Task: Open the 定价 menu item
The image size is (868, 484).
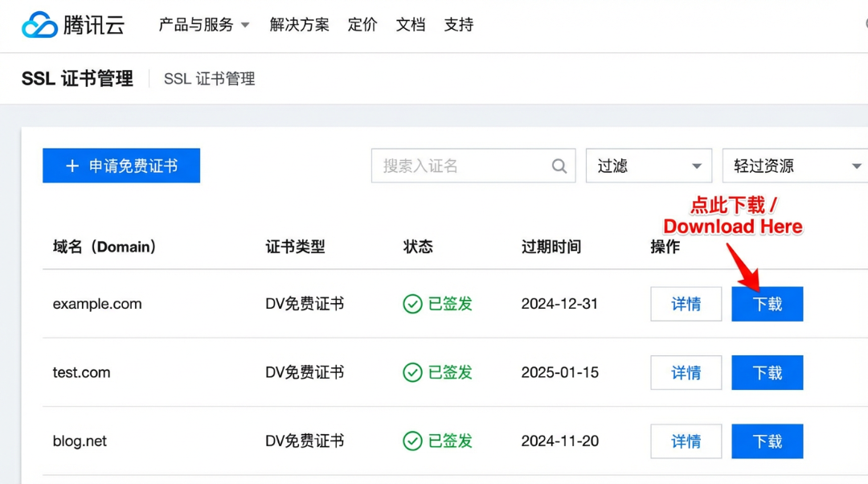Action: 362,24
